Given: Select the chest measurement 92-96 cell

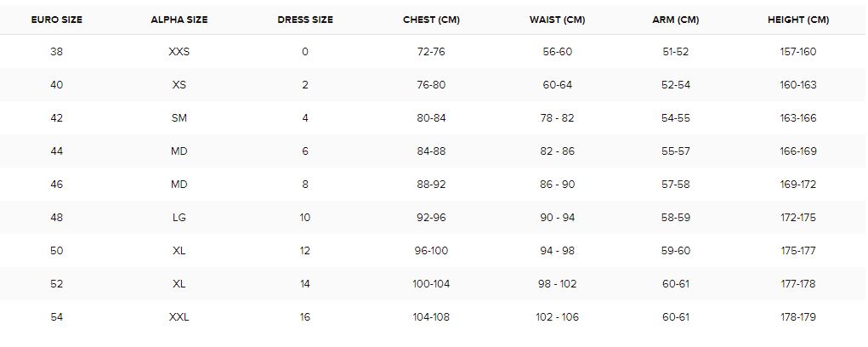Looking at the screenshot, I should pos(432,218).
